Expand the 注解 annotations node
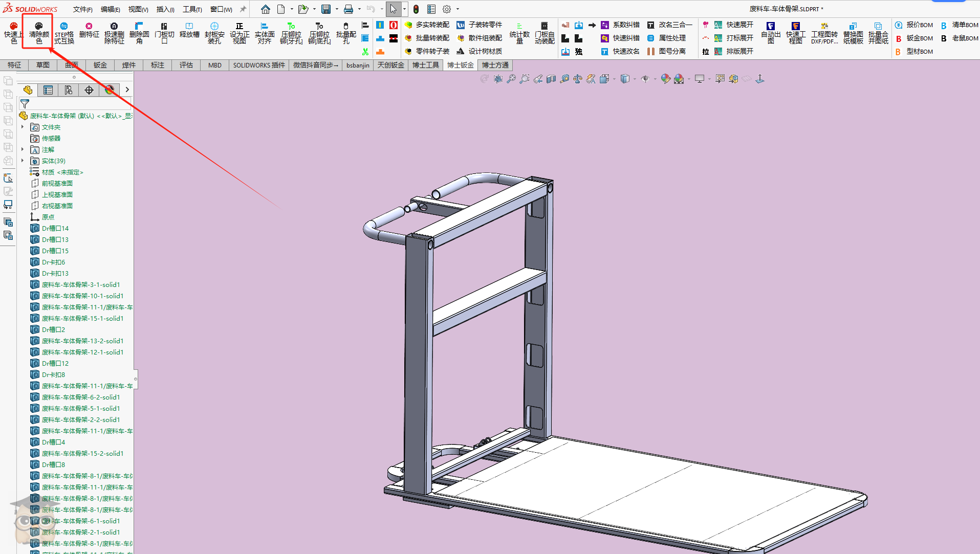Image resolution: width=980 pixels, height=554 pixels. pos(23,149)
